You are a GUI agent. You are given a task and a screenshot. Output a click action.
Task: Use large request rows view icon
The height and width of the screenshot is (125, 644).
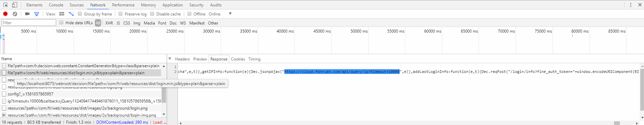(x=62, y=14)
